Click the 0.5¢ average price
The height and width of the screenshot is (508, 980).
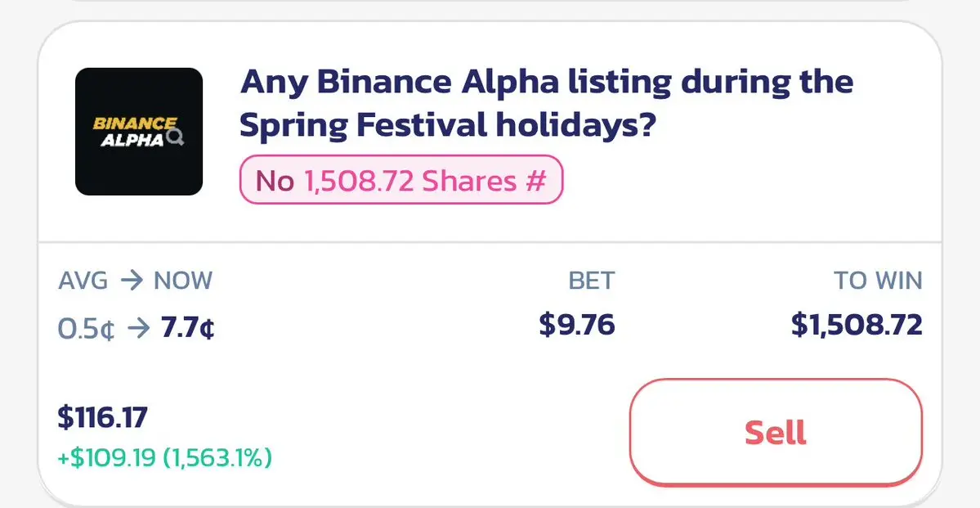coord(87,328)
